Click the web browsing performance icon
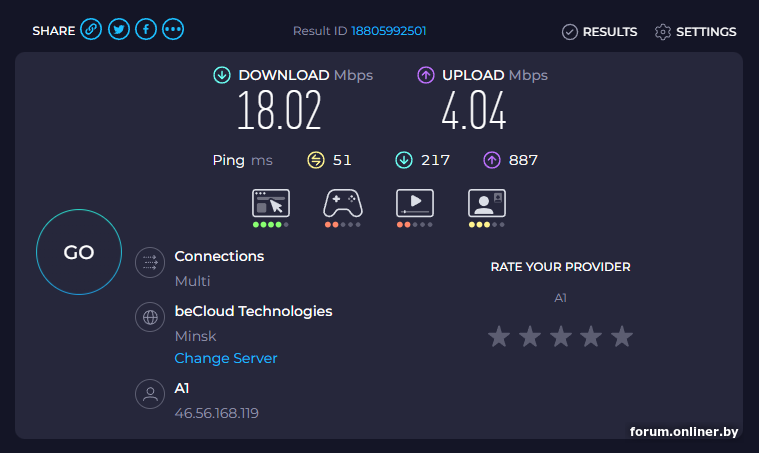Screen dimensions: 759x453 pyautogui.click(x=270, y=204)
